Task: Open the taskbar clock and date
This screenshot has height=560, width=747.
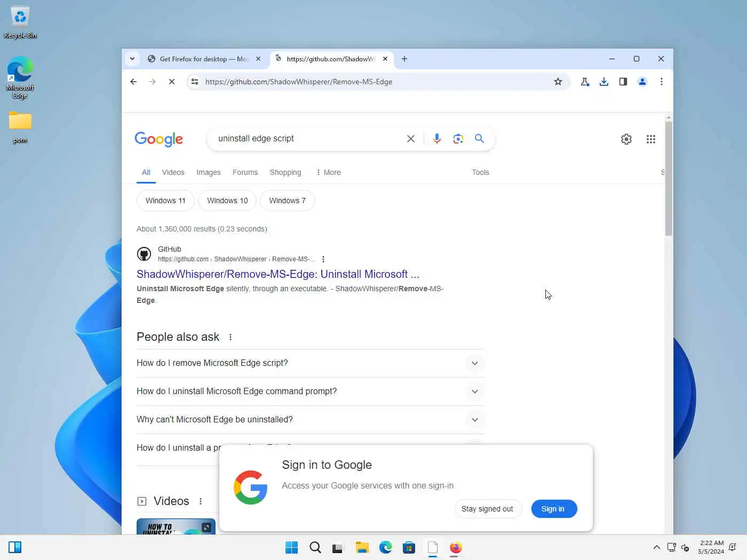Action: [711, 548]
